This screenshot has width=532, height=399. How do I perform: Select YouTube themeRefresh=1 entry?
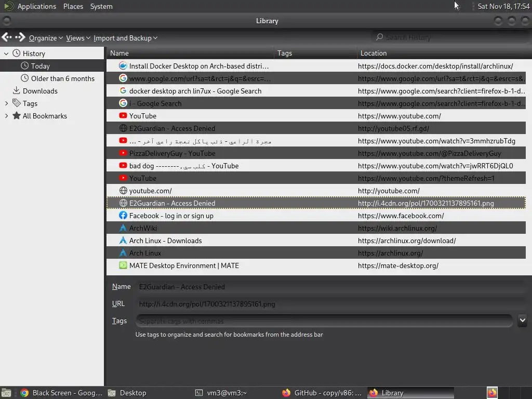(x=316, y=178)
